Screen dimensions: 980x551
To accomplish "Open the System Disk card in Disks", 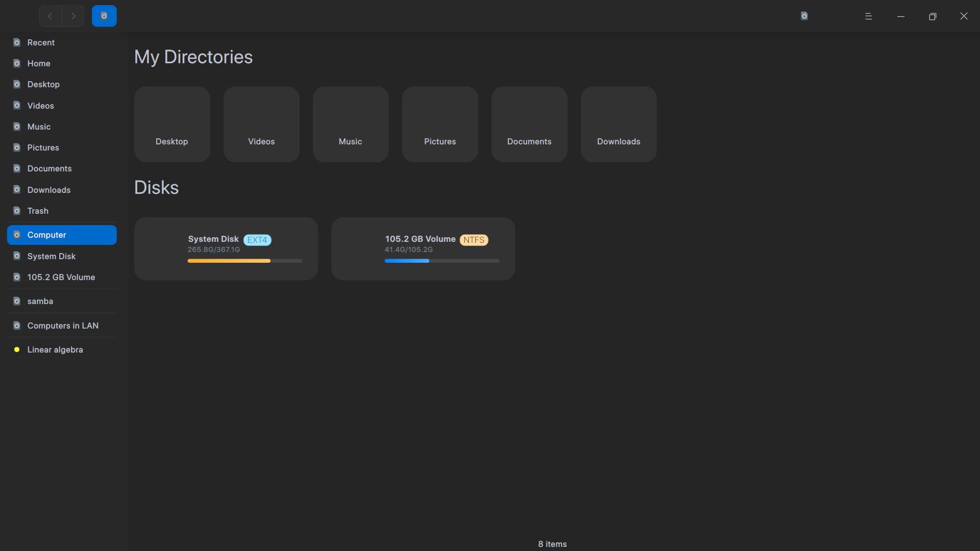I will click(x=226, y=248).
